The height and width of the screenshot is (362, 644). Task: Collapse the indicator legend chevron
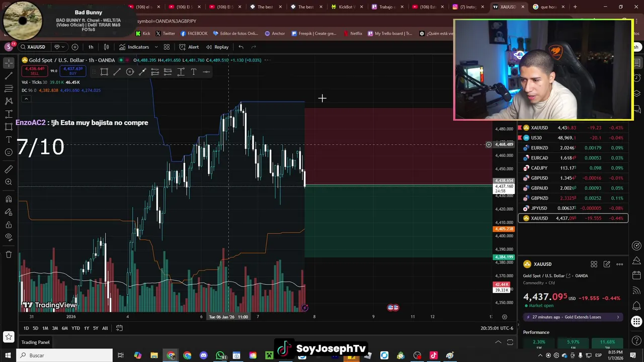click(x=26, y=99)
